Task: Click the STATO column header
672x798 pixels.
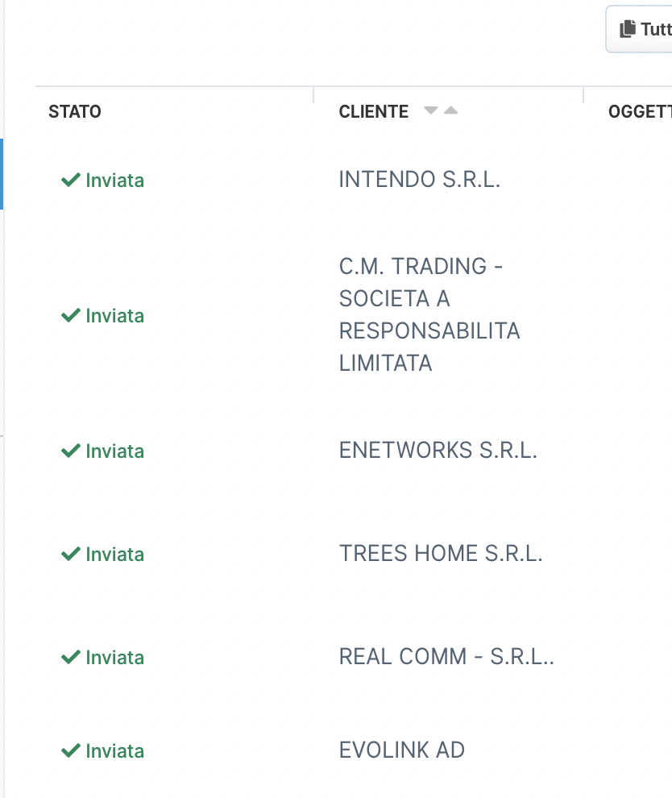Action: (x=75, y=112)
